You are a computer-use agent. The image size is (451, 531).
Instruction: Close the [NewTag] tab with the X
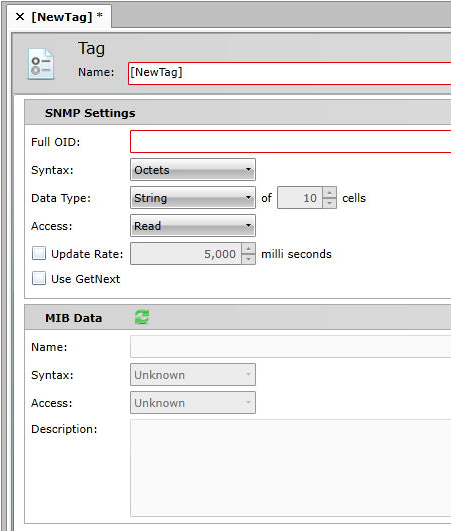tap(20, 17)
